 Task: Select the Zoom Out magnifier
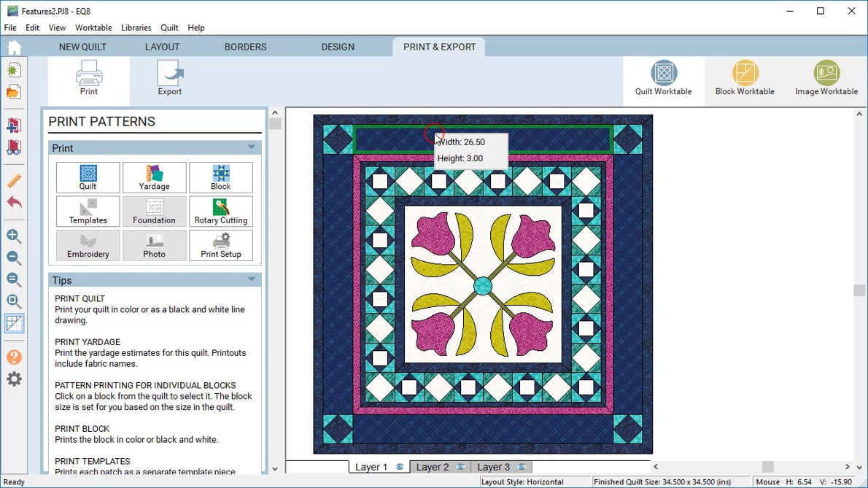(x=14, y=257)
